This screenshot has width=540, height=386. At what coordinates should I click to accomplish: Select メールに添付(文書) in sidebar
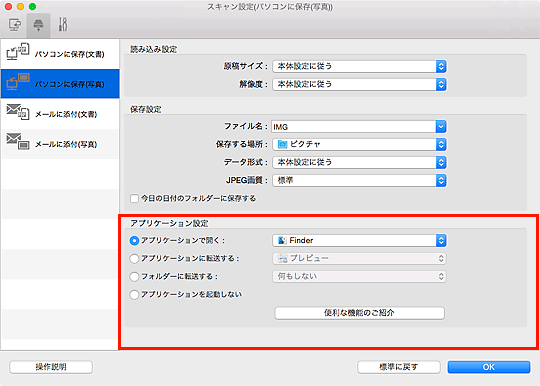tap(60, 114)
